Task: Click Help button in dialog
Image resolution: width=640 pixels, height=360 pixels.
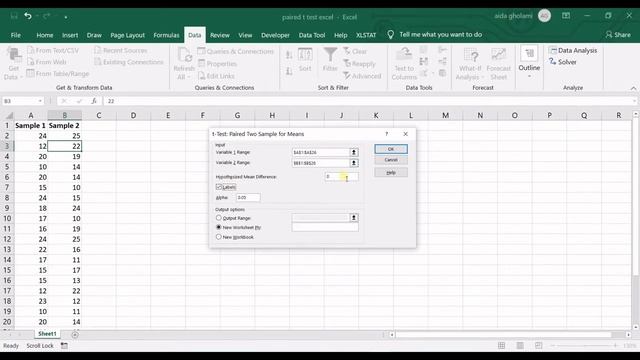Action: (x=391, y=173)
